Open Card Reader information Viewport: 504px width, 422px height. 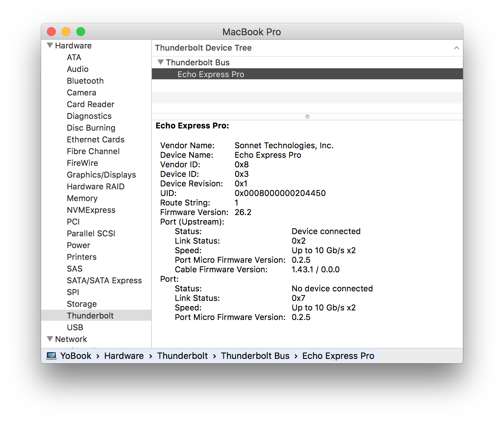pyautogui.click(x=91, y=104)
